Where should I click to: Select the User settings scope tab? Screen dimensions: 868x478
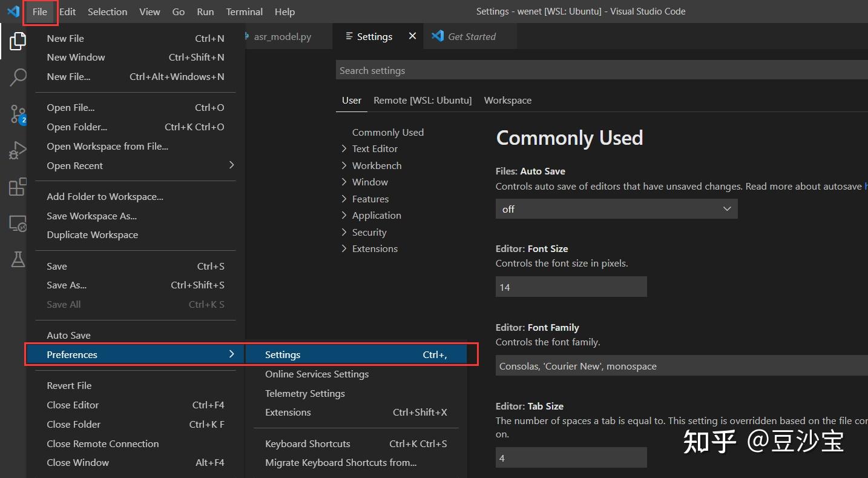pos(352,100)
